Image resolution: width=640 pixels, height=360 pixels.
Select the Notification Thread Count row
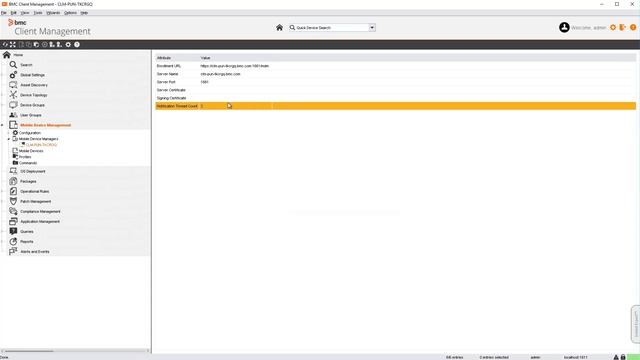point(396,106)
